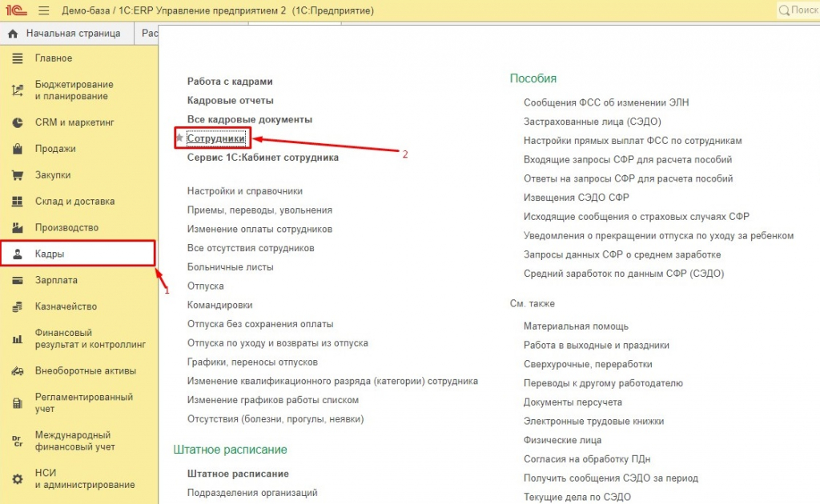Open Командировки link
Image resolution: width=820 pixels, height=504 pixels.
click(x=219, y=305)
